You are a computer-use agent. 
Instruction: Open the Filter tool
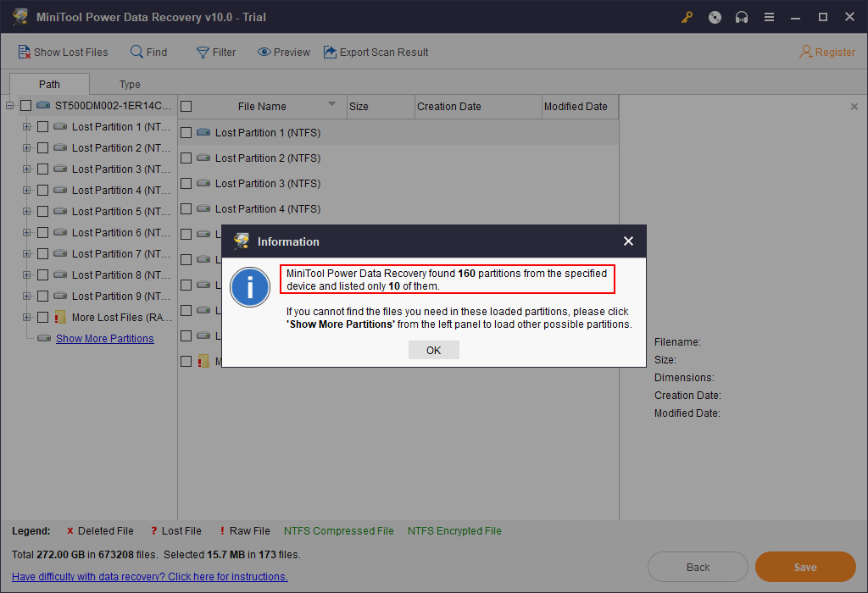pos(216,52)
